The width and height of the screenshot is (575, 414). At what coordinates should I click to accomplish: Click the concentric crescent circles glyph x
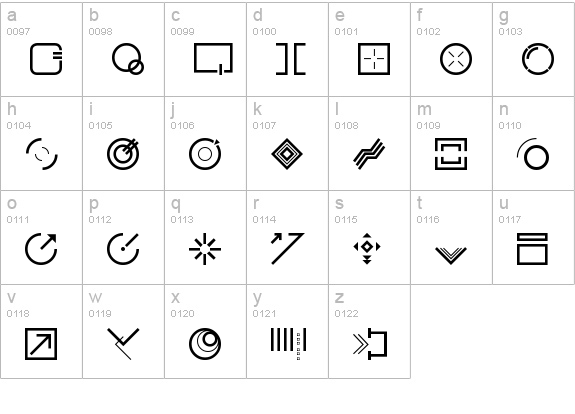click(205, 344)
